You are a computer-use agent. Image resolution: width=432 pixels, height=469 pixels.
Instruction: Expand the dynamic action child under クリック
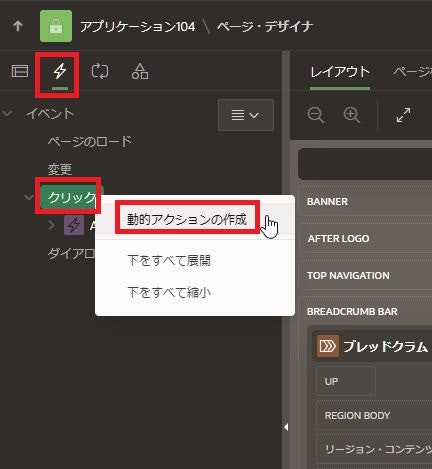pyautogui.click(x=51, y=225)
